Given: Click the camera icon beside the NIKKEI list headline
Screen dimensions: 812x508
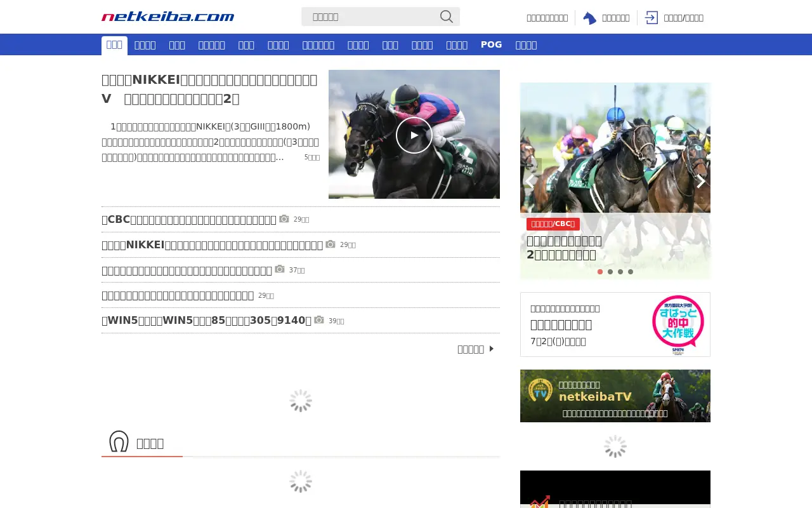Looking at the screenshot, I should point(331,244).
